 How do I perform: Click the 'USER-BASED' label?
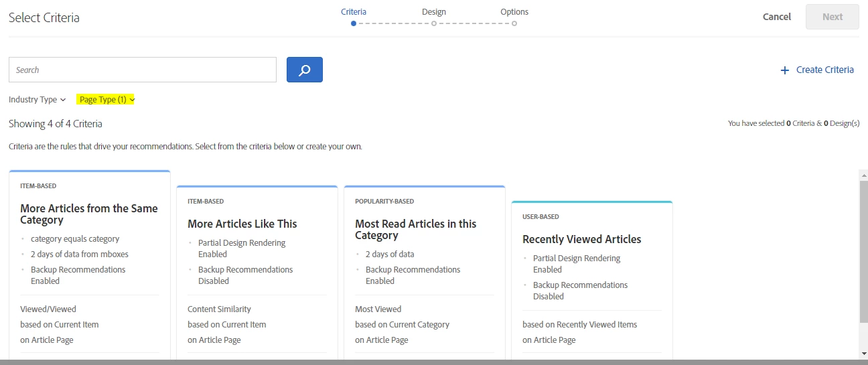(540, 217)
